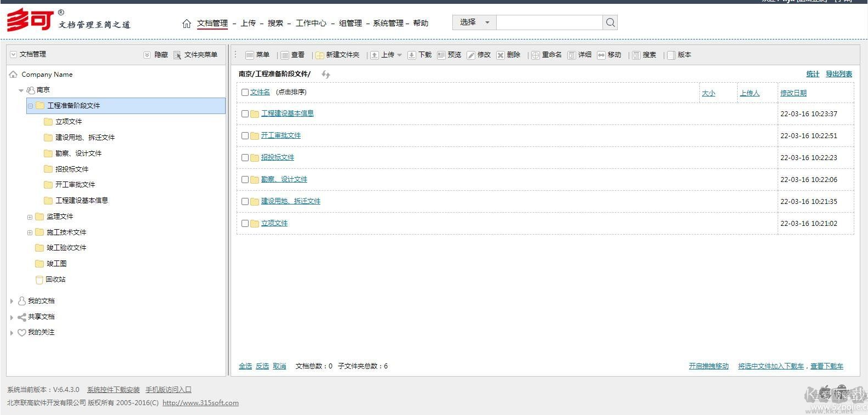This screenshot has height=415, width=868.
Task: Open 搜索 in top navigation
Action: click(275, 23)
